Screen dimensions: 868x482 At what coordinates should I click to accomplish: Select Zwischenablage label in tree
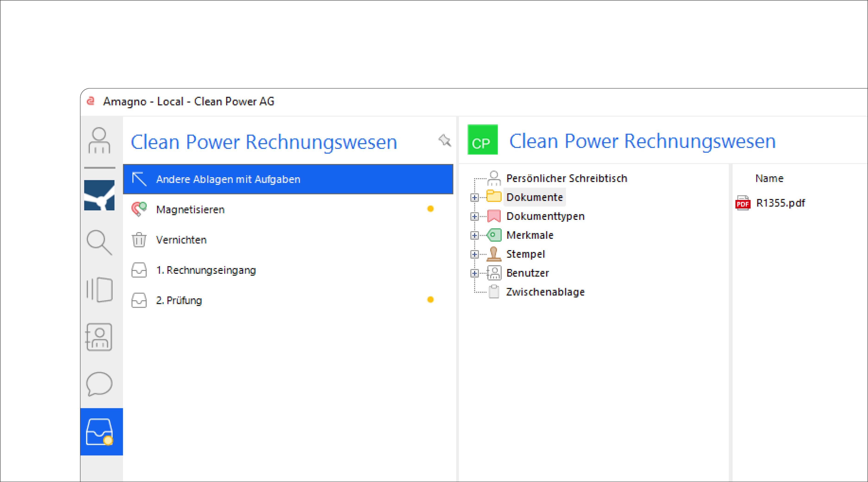(546, 292)
